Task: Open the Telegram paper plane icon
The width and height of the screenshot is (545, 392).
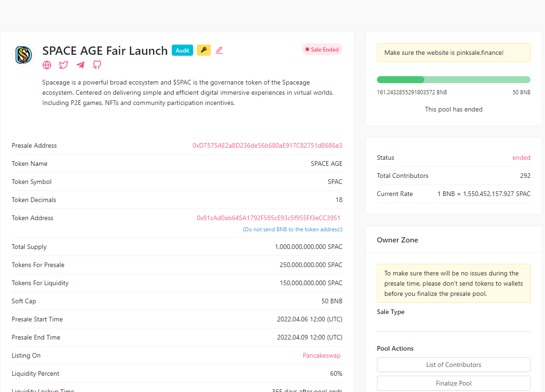Action: click(80, 65)
